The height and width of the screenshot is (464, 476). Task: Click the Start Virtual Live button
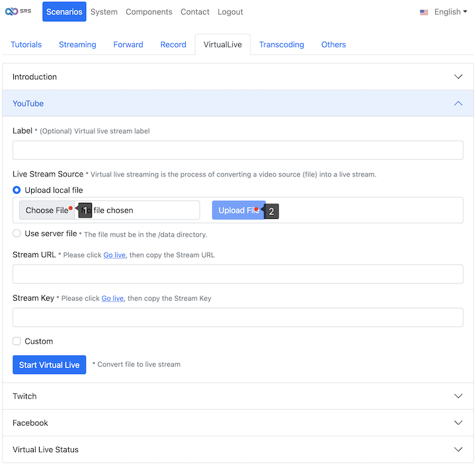coord(49,365)
